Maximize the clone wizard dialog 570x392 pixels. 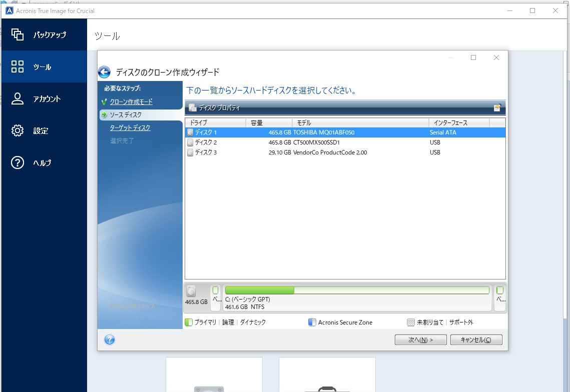(473, 57)
